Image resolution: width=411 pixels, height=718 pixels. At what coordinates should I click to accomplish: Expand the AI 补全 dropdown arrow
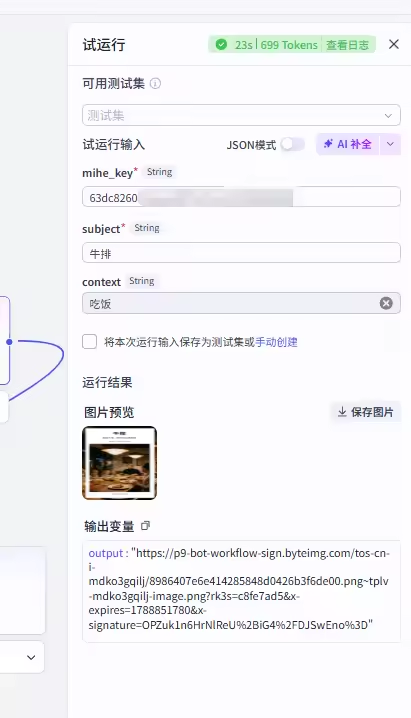(390, 144)
